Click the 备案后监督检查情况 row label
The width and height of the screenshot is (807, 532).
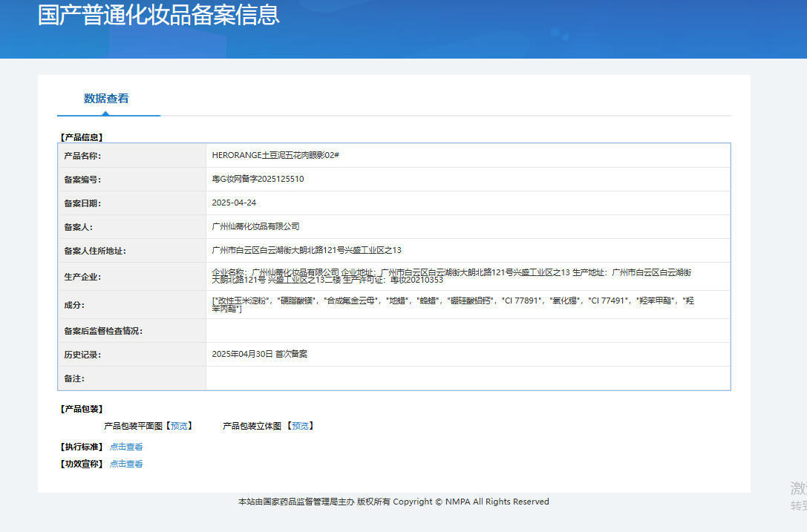click(x=103, y=331)
